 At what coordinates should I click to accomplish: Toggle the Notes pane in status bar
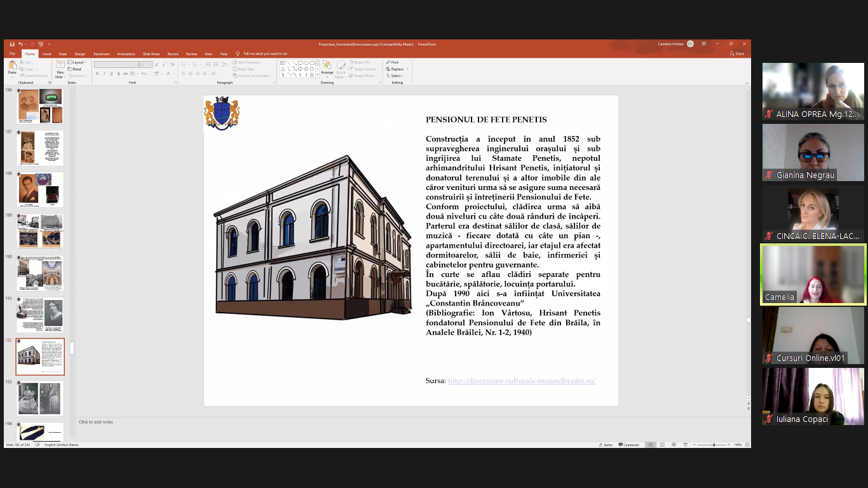click(x=605, y=445)
